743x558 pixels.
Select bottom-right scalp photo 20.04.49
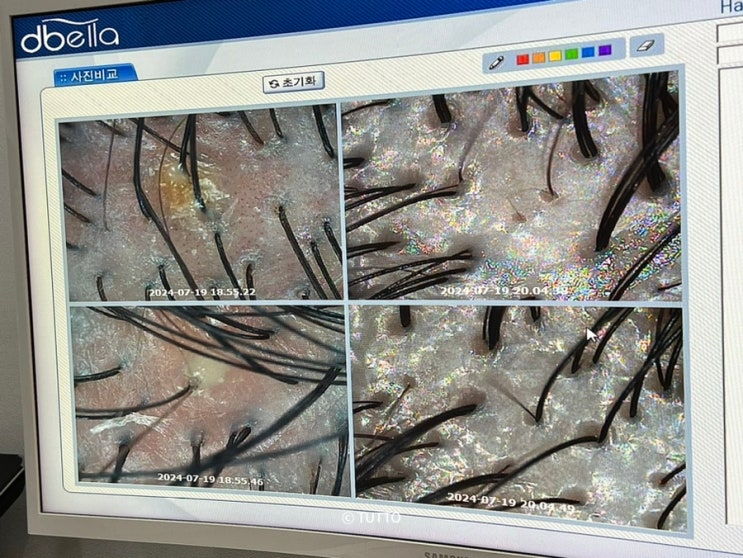tap(518, 417)
